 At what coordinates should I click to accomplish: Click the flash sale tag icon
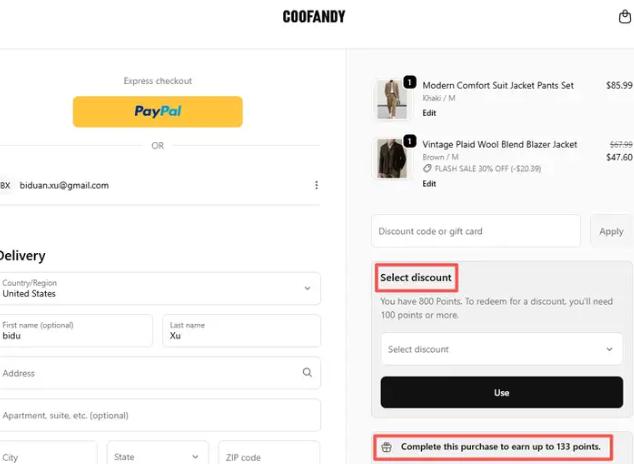click(427, 169)
